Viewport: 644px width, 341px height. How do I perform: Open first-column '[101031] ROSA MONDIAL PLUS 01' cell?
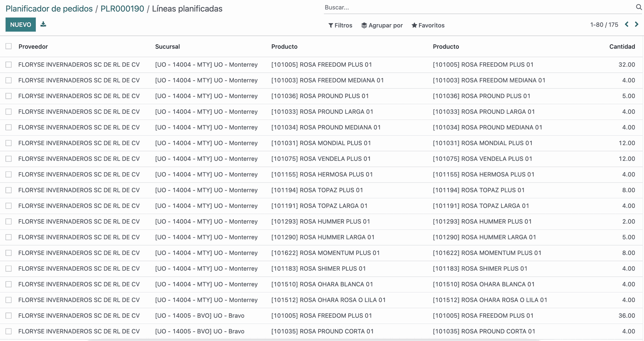pos(321,143)
